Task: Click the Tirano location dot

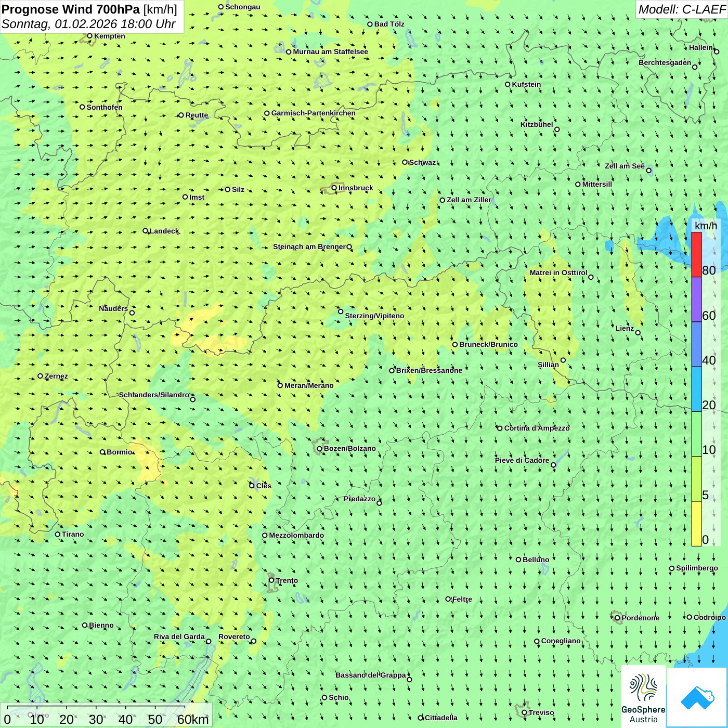Action: [x=58, y=534]
